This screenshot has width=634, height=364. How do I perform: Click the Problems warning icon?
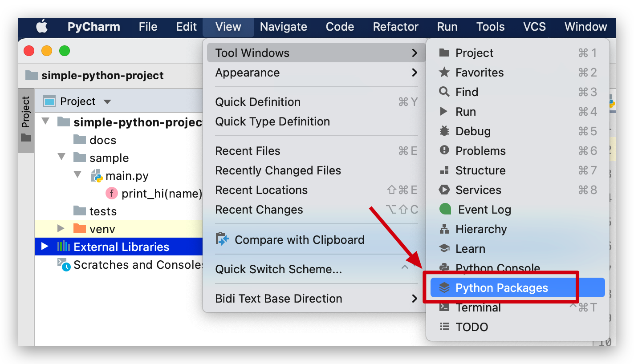444,151
